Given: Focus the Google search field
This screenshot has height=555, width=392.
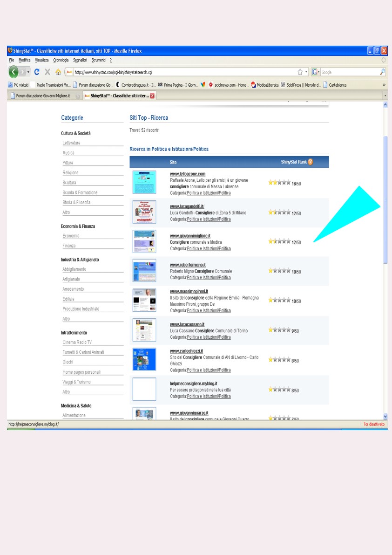Looking at the screenshot, I should pyautogui.click(x=350, y=72).
